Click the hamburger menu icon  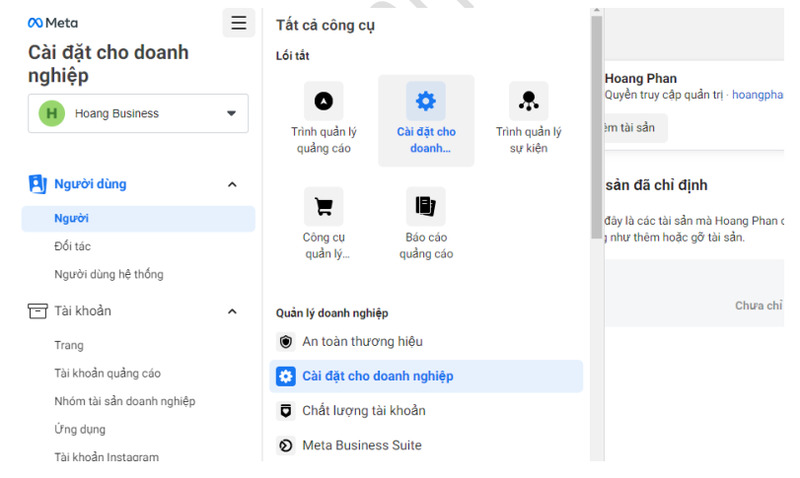[239, 23]
